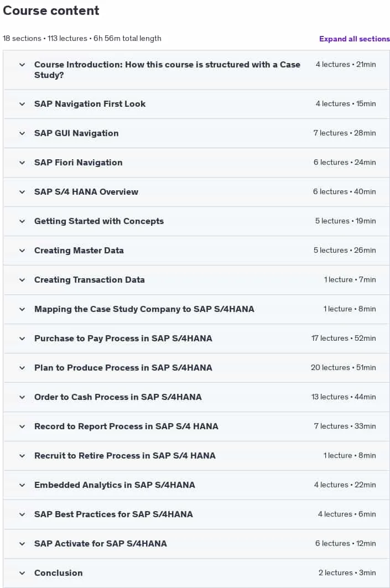
Task: Open SAP Best Practices section title
Action: coord(113,514)
